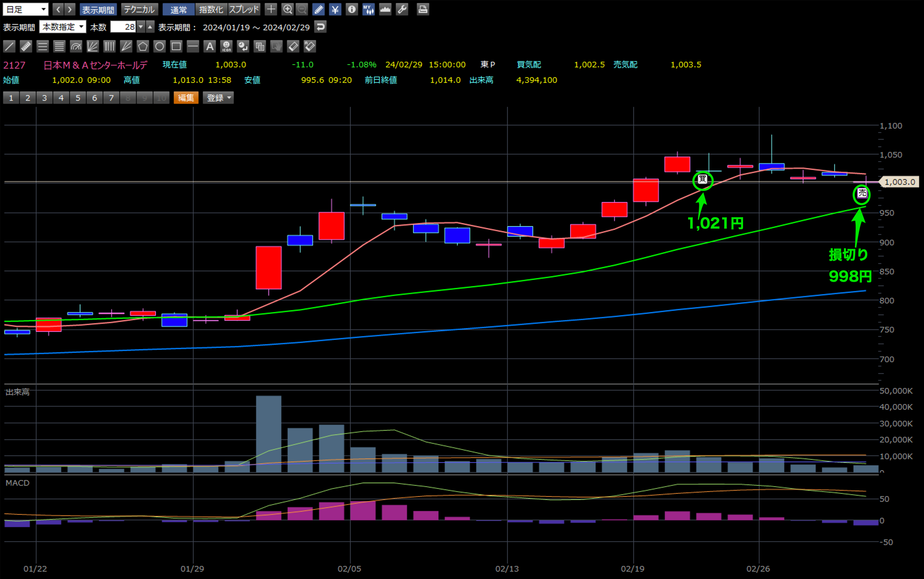
Task: Click the テクニカル button
Action: [139, 10]
